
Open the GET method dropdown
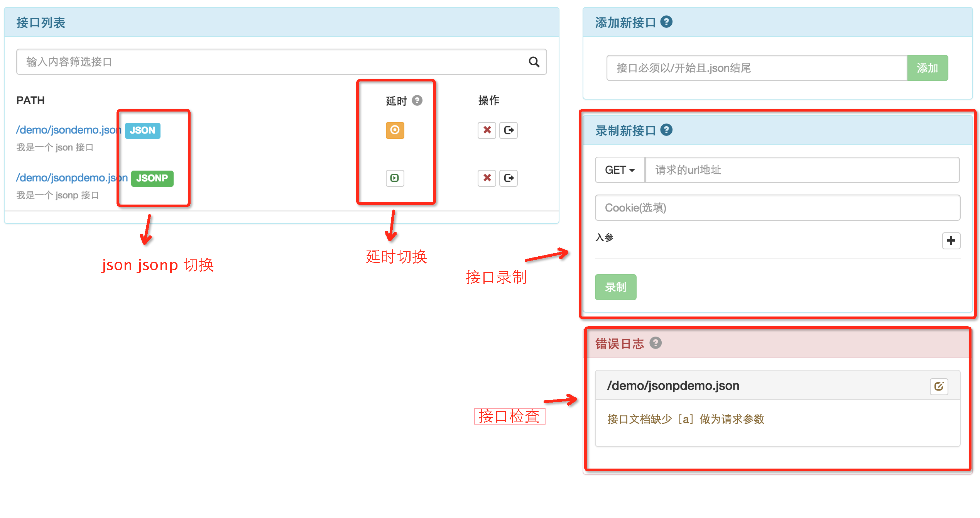click(620, 170)
